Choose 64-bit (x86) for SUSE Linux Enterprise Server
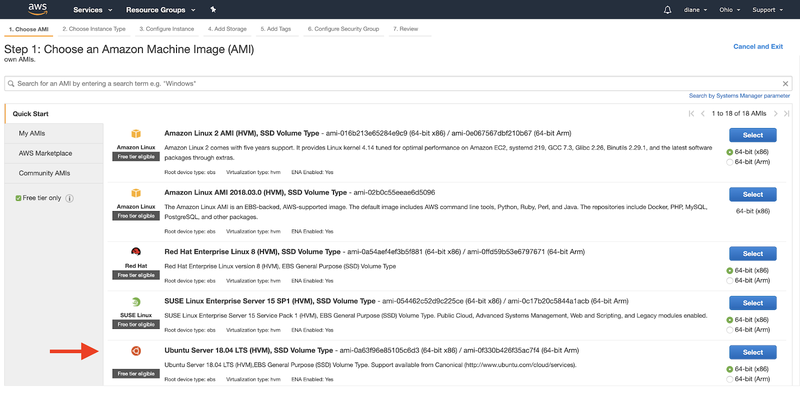Viewport: 800px width, 394px height. [x=730, y=320]
